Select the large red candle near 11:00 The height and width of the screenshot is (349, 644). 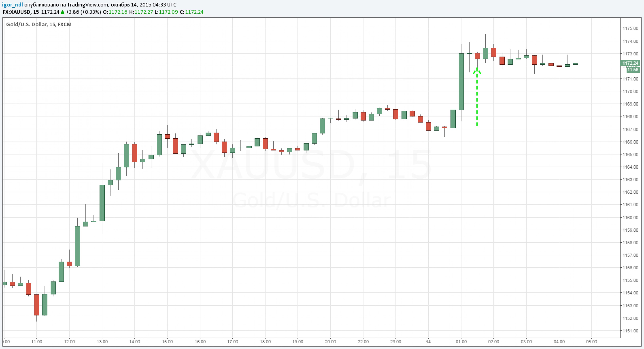tap(37, 305)
